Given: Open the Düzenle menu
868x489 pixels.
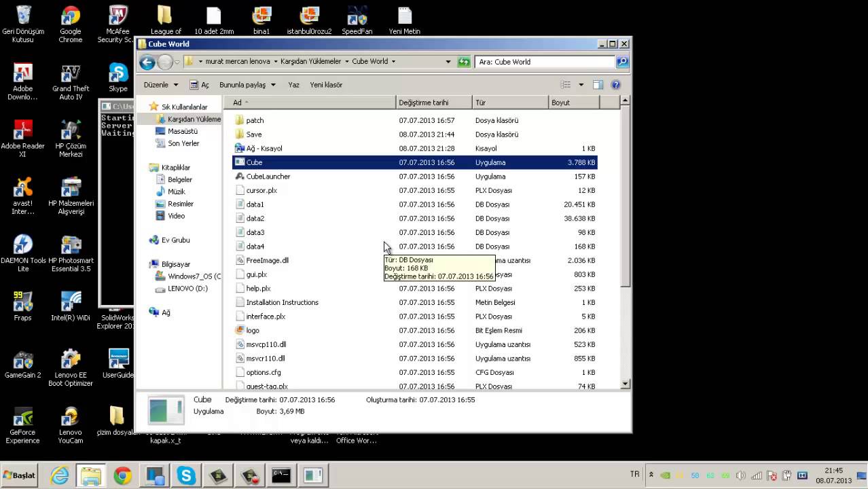Looking at the screenshot, I should coord(161,85).
